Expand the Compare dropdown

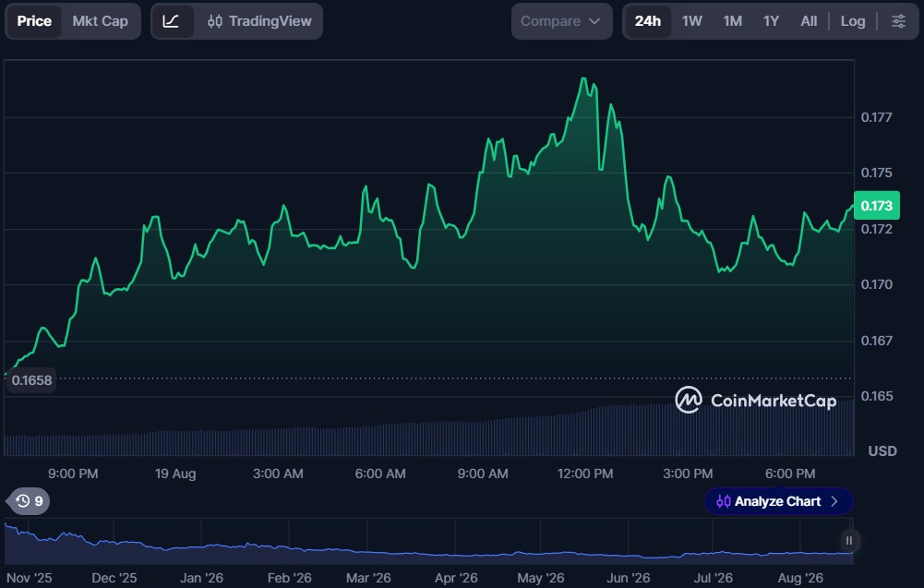pos(561,21)
